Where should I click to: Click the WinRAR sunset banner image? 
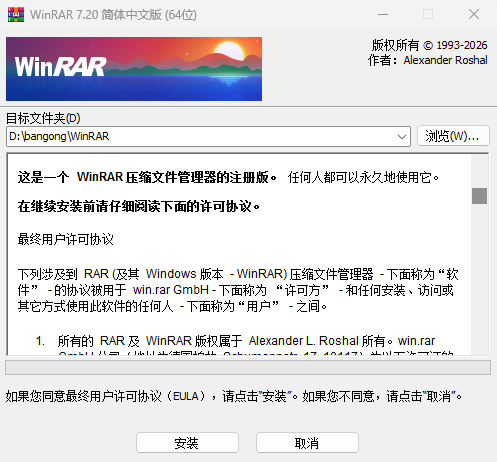point(134,69)
